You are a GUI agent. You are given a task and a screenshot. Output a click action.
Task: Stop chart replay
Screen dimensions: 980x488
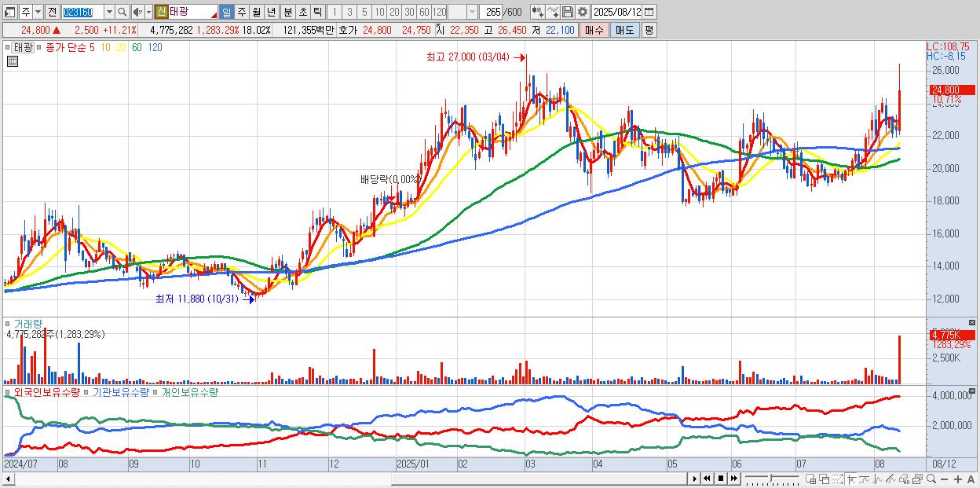(721, 479)
